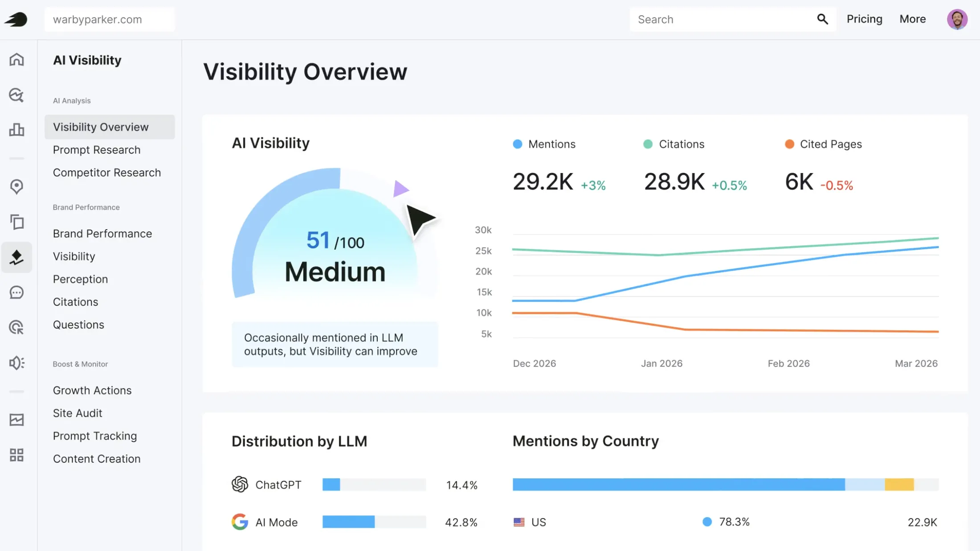Open the user profile avatar

coord(957,19)
